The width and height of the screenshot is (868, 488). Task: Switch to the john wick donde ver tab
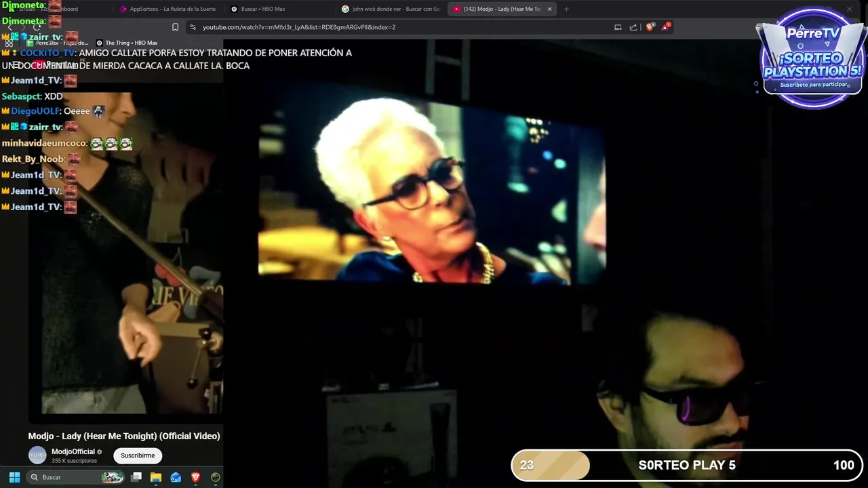coord(391,9)
